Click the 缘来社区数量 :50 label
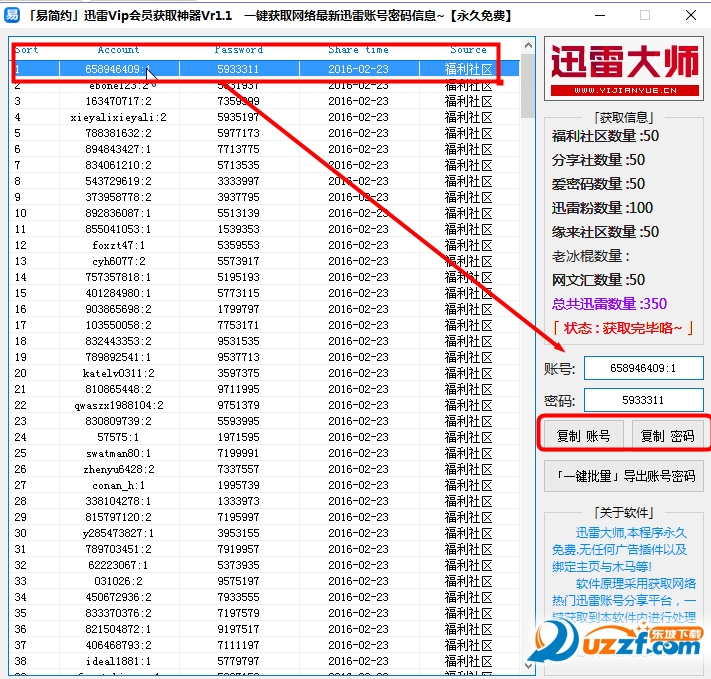The height and width of the screenshot is (679, 711). click(x=605, y=232)
